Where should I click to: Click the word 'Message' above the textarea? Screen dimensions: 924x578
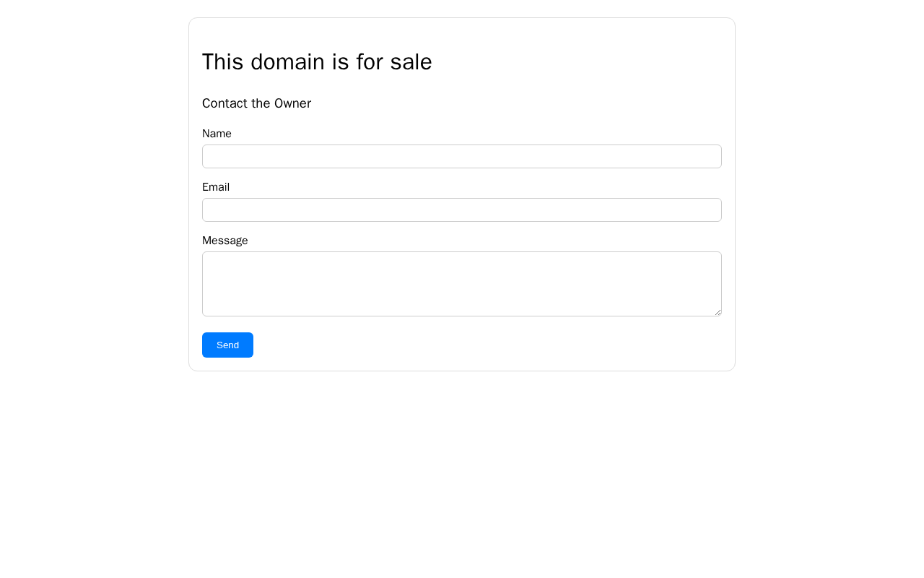click(x=225, y=241)
